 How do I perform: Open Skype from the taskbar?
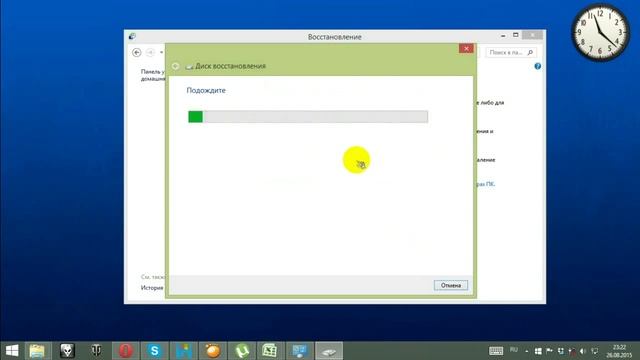pyautogui.click(x=155, y=351)
